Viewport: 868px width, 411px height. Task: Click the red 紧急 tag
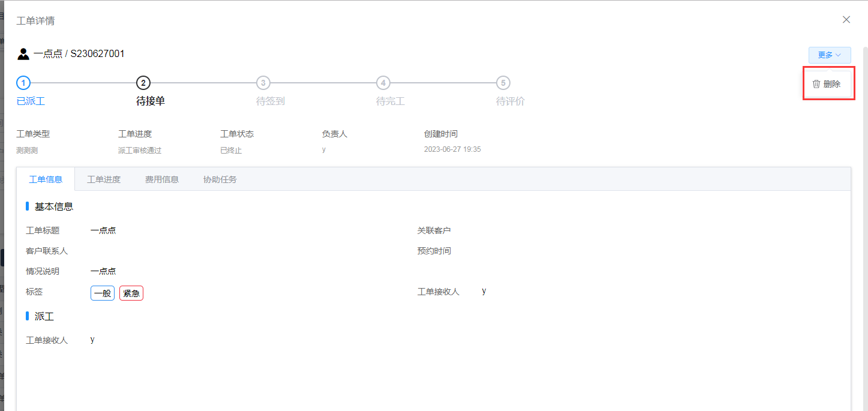click(x=131, y=293)
